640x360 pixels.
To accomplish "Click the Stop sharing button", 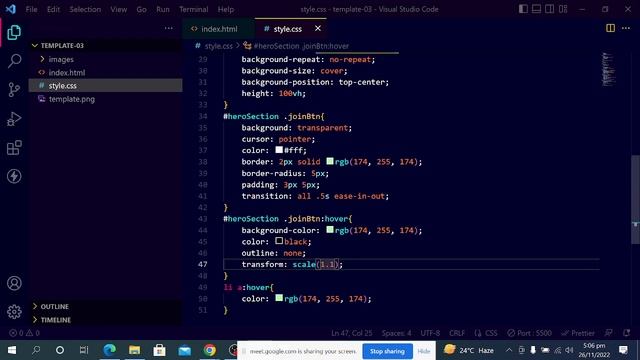I will (387, 351).
